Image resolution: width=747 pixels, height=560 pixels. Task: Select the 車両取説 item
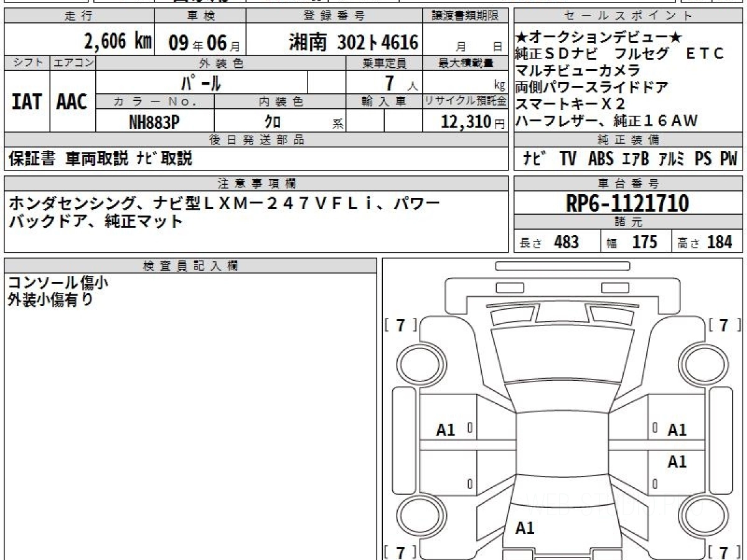(96, 159)
